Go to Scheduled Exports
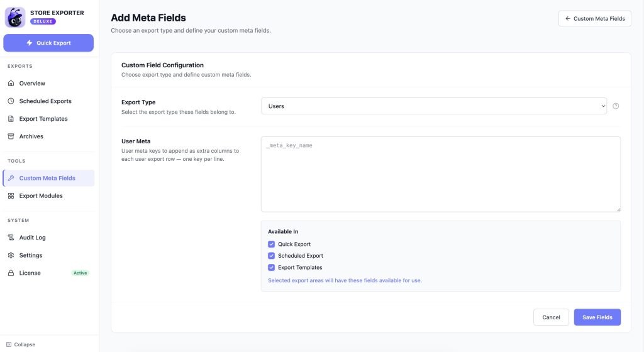 coord(48,101)
